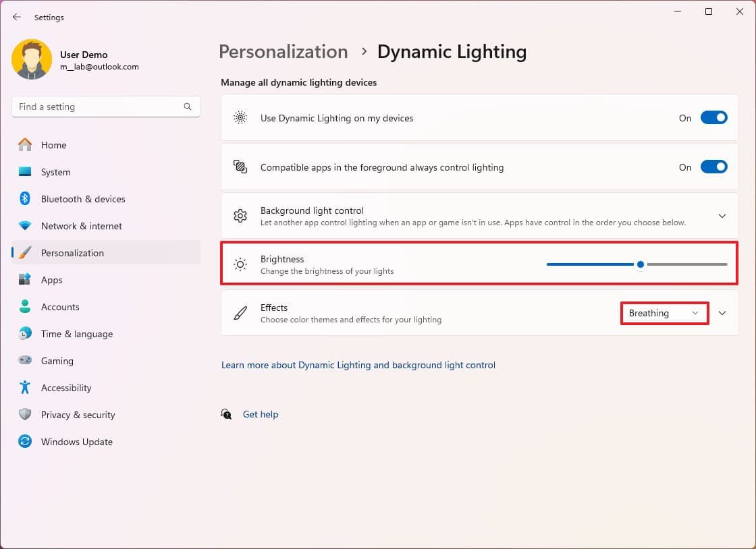Viewport: 756px width, 549px height.
Task: Open Accessibility settings from the sidebar
Action: [x=67, y=388]
